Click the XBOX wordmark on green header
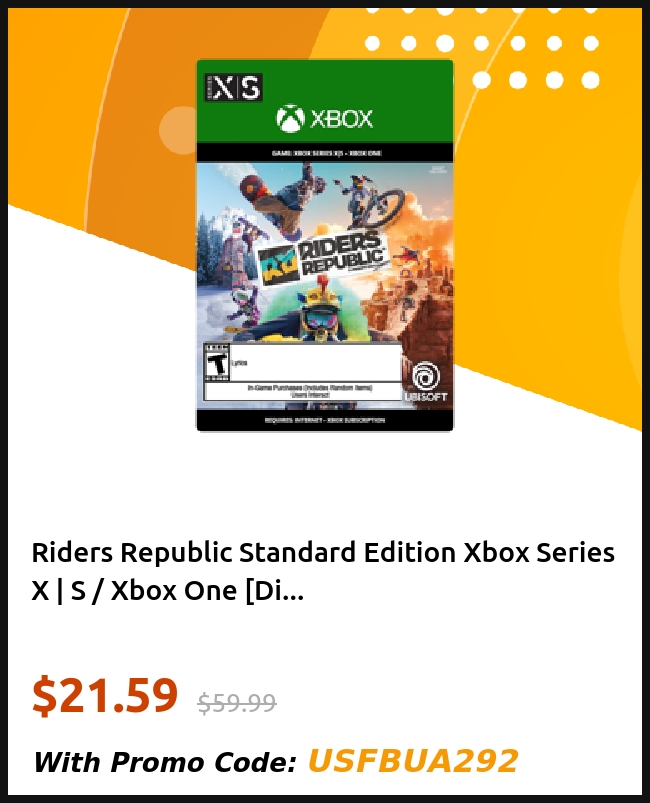Screen dimensions: 650x803 pos(341,119)
